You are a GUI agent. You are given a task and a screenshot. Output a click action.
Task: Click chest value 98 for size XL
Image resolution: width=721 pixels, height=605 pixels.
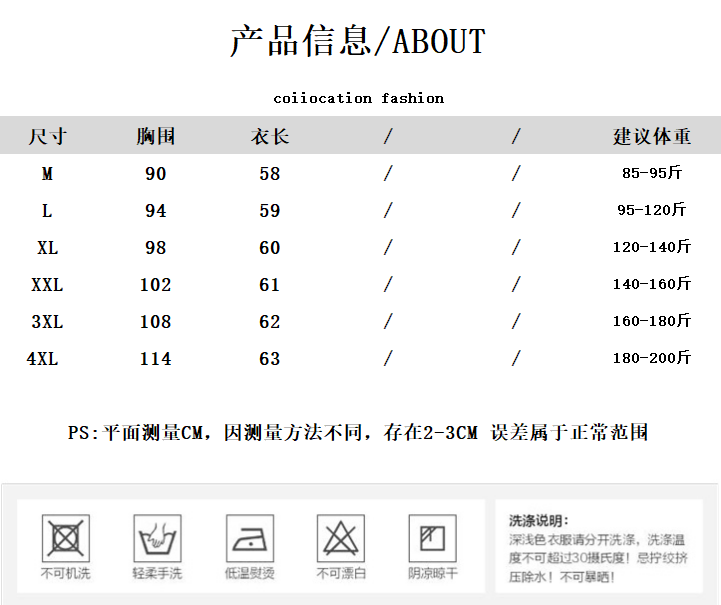(x=155, y=248)
